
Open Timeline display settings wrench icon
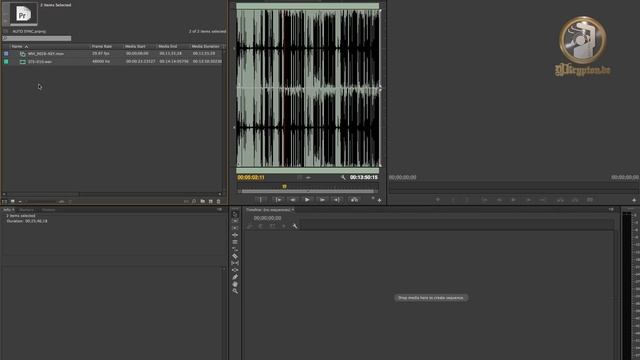coord(295,226)
